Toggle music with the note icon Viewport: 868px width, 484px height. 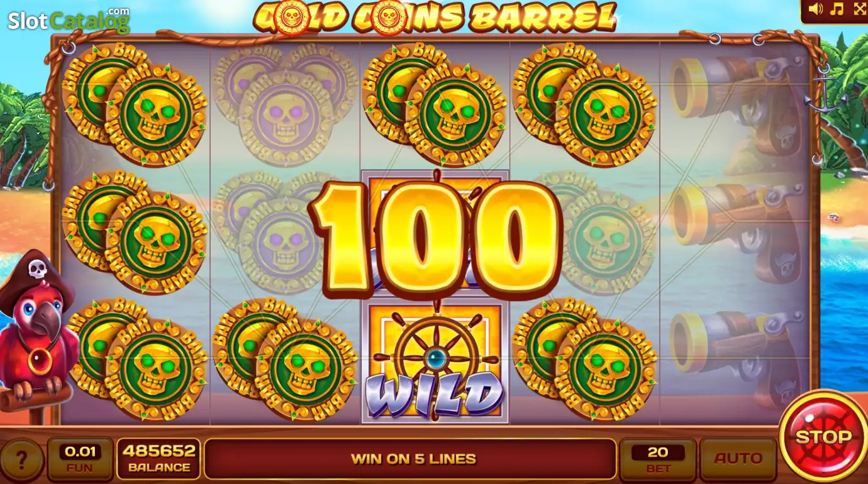pos(837,9)
